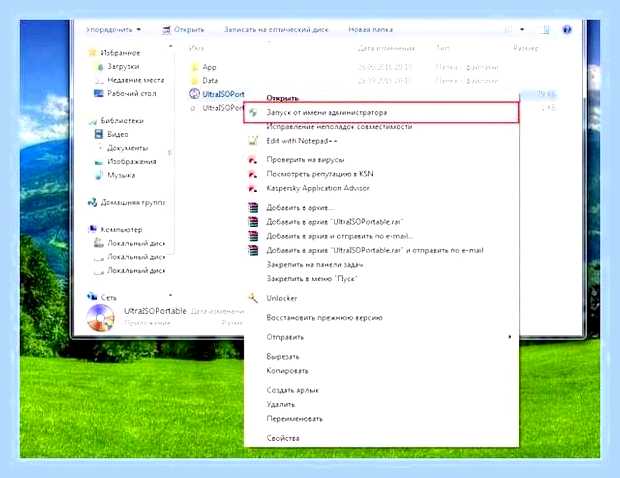620x478 pixels.
Task: Click Kaspersky icon beside Kaspersky Application Advisor
Action: pos(253,188)
